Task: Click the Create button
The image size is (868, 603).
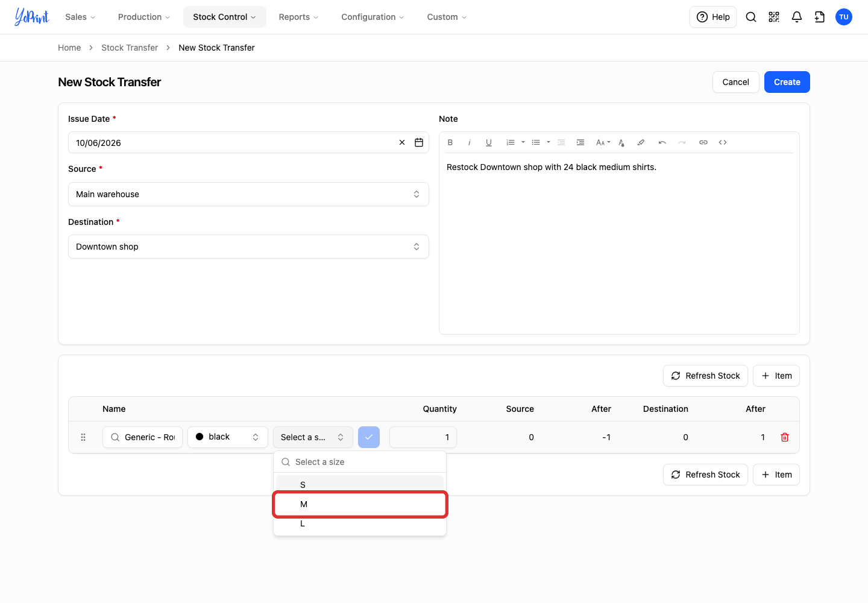Action: point(787,82)
